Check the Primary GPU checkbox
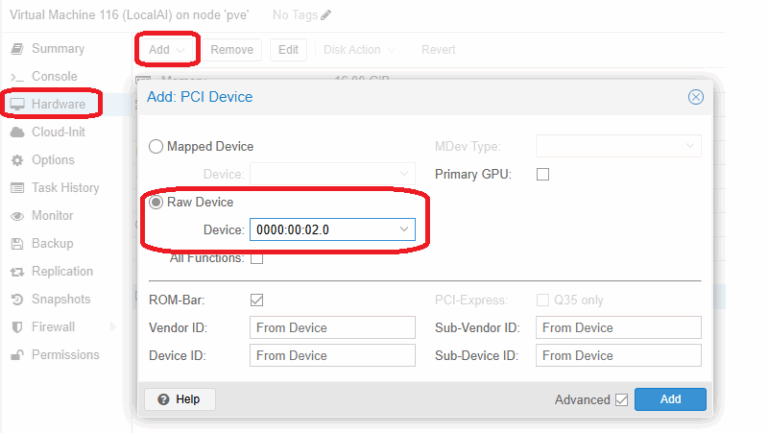The image size is (768, 433). click(x=543, y=174)
